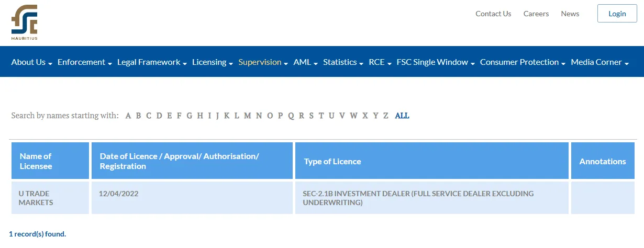The width and height of the screenshot is (644, 248).
Task: Expand the Statistics dropdown
Action: [343, 62]
